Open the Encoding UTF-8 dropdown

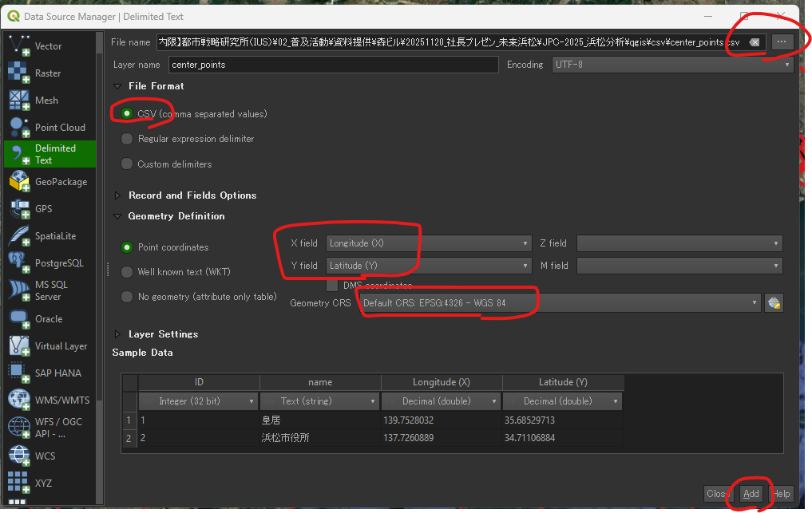[x=671, y=65]
